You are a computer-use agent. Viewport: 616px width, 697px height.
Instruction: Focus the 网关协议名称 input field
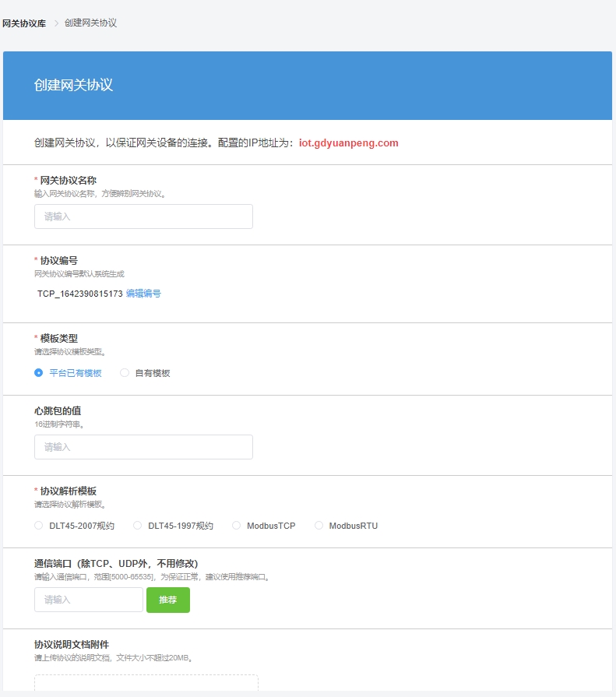[x=143, y=216]
